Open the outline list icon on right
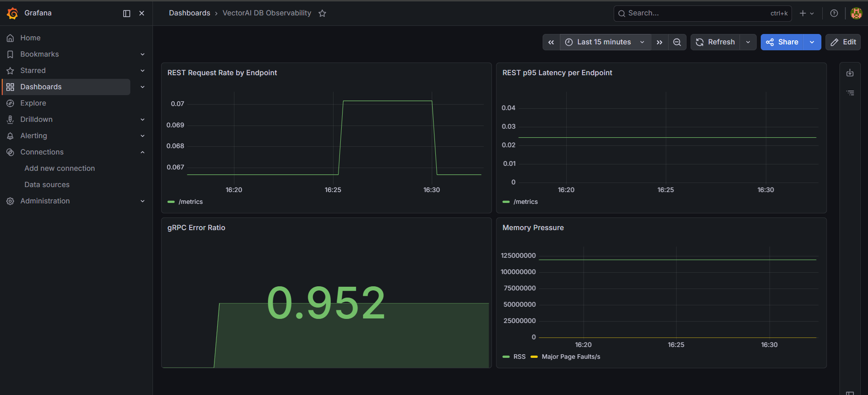 coord(850,93)
